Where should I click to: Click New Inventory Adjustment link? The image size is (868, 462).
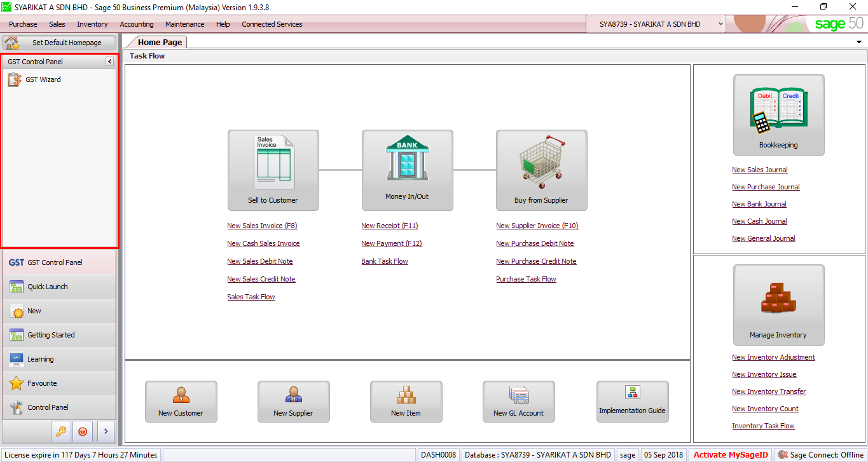773,357
